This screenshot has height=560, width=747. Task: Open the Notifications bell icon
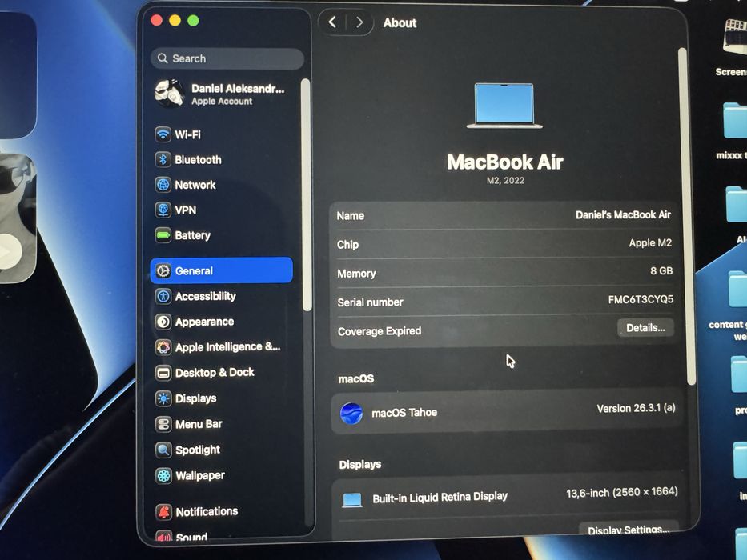click(x=163, y=512)
